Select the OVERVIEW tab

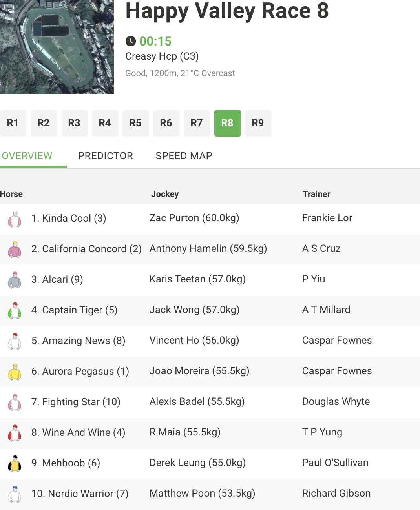click(27, 156)
